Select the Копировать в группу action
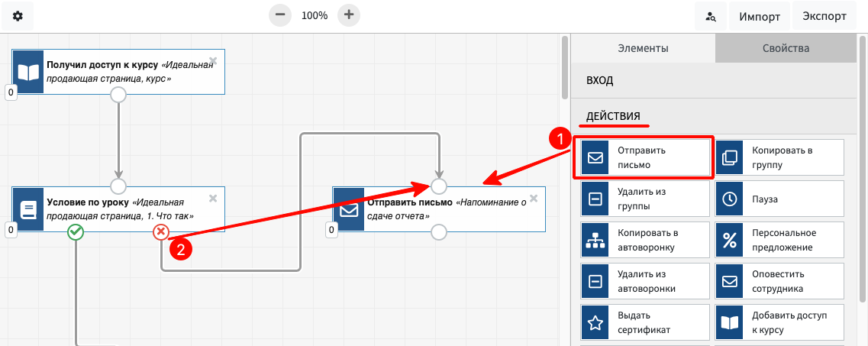868x346 pixels. [779, 157]
